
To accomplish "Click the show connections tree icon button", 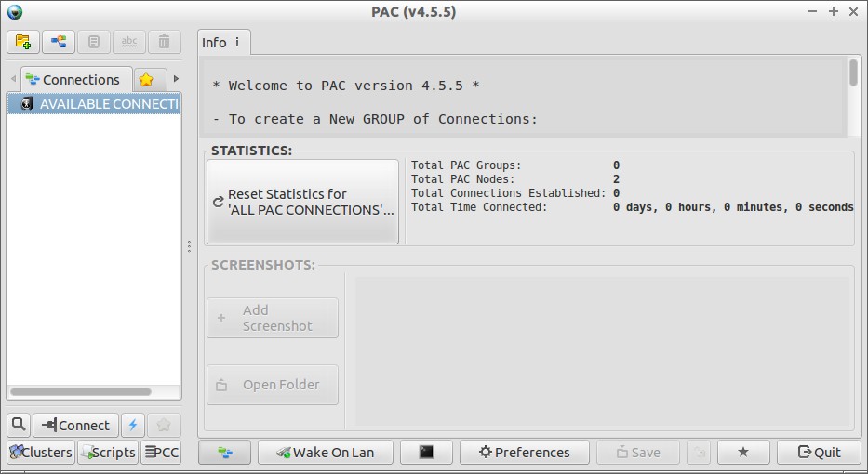I will (225, 453).
